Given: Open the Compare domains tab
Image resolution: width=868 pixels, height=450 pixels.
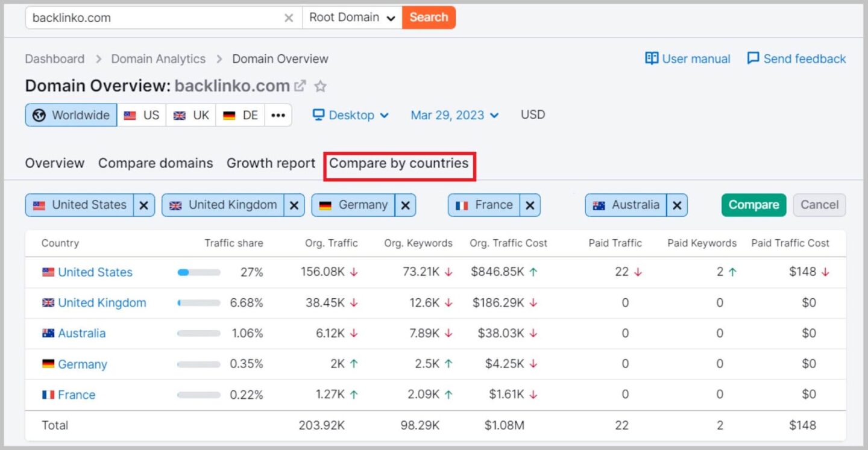Looking at the screenshot, I should (156, 163).
